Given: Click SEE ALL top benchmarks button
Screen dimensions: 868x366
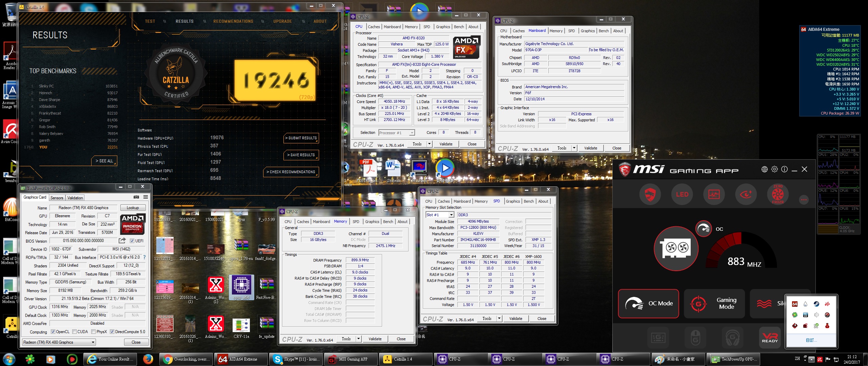Looking at the screenshot, I should tap(104, 161).
